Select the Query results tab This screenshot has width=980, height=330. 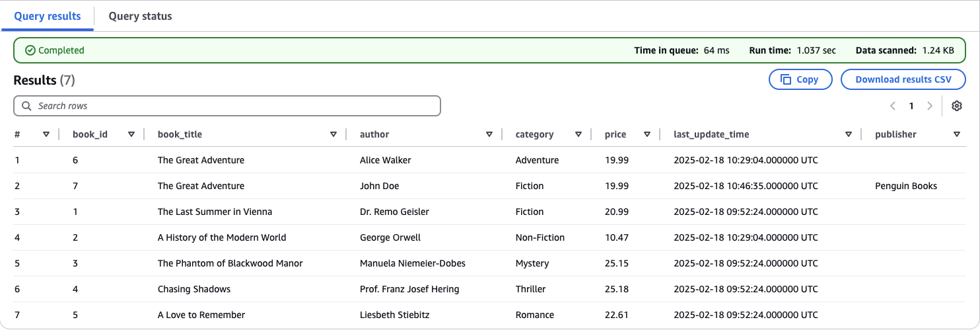point(48,17)
